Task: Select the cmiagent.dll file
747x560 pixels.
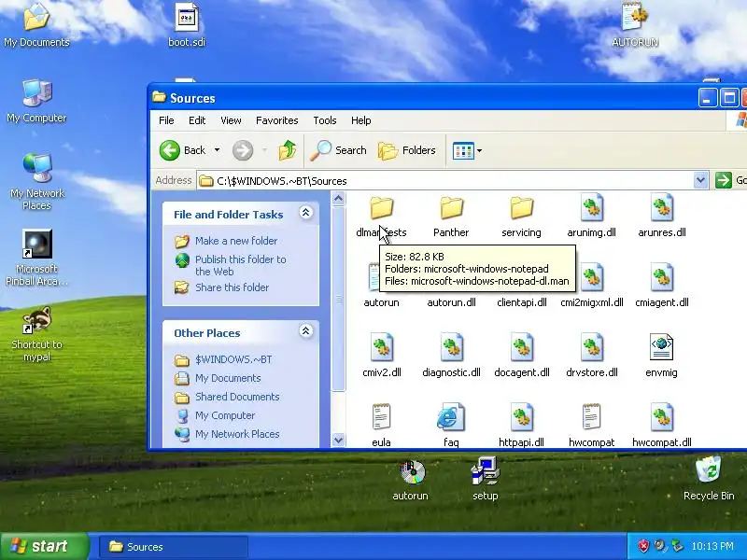Action: [662, 287]
